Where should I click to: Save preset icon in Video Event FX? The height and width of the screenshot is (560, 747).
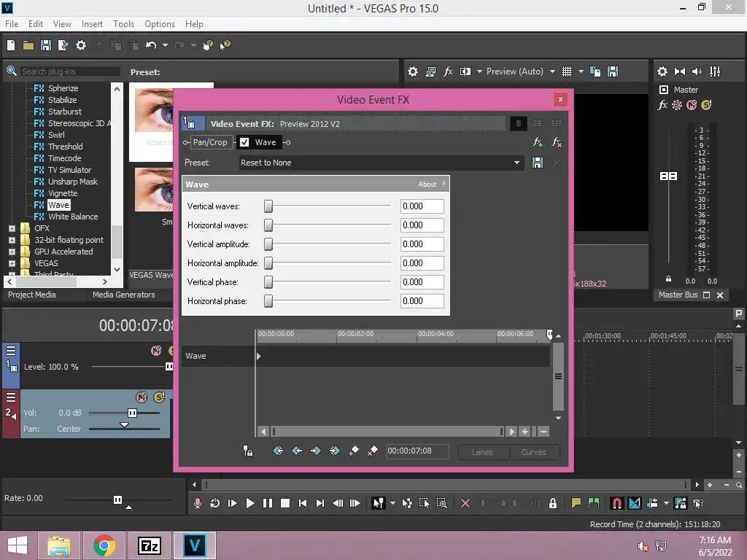click(x=538, y=163)
